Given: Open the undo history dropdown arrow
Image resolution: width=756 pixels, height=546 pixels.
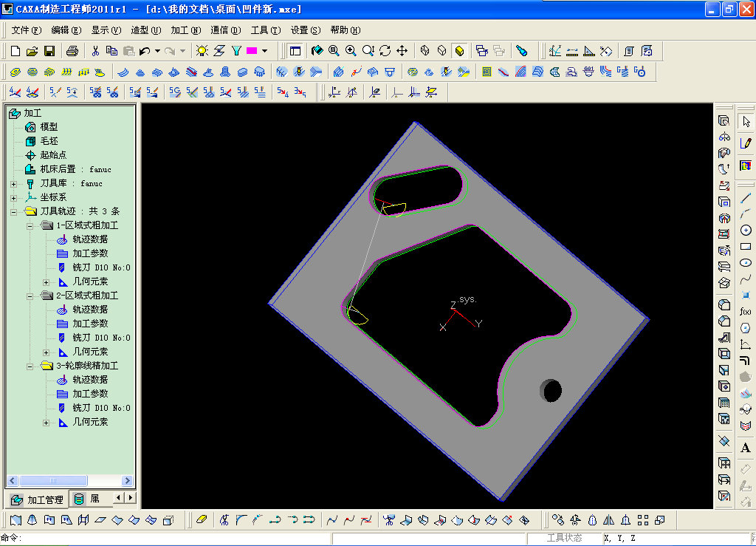Looking at the screenshot, I should point(157,51).
